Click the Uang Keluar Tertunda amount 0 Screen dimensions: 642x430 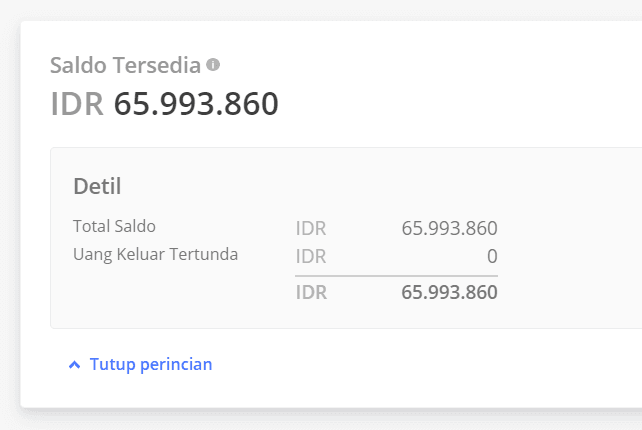492,256
